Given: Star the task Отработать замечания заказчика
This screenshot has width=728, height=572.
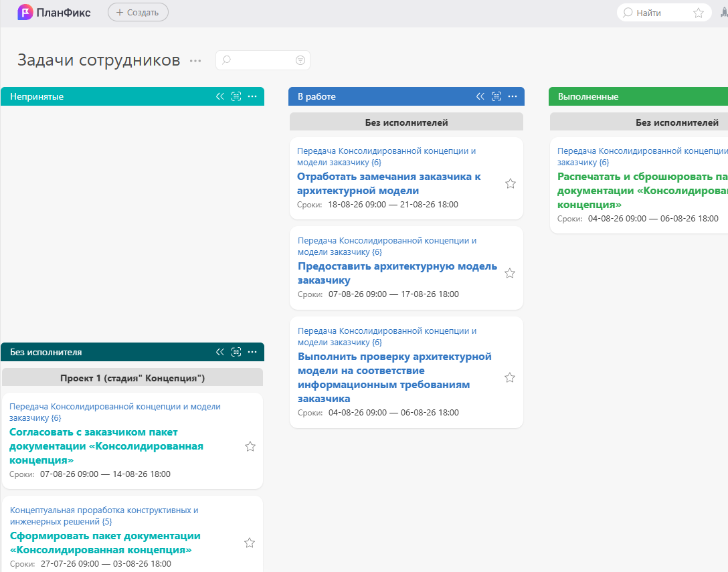Looking at the screenshot, I should (x=511, y=183).
